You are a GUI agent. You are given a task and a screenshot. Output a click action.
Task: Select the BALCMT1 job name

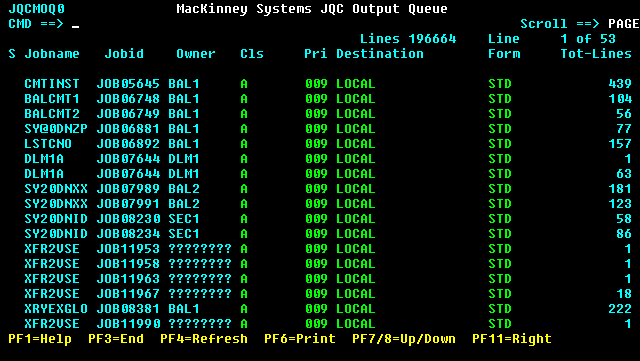click(x=52, y=99)
